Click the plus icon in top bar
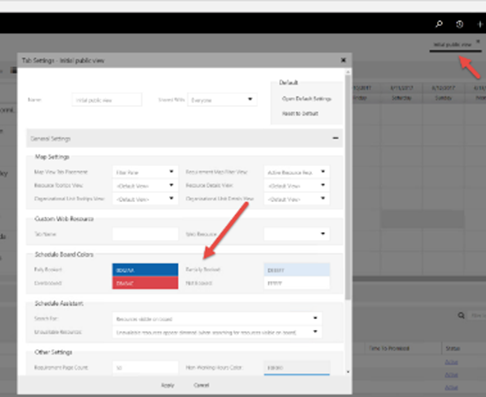This screenshot has height=397, width=486. point(480,24)
